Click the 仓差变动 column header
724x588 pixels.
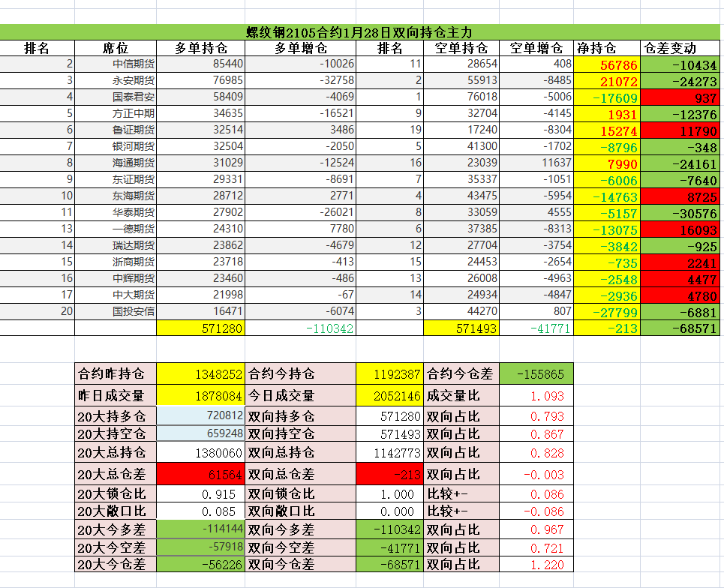tap(680, 48)
